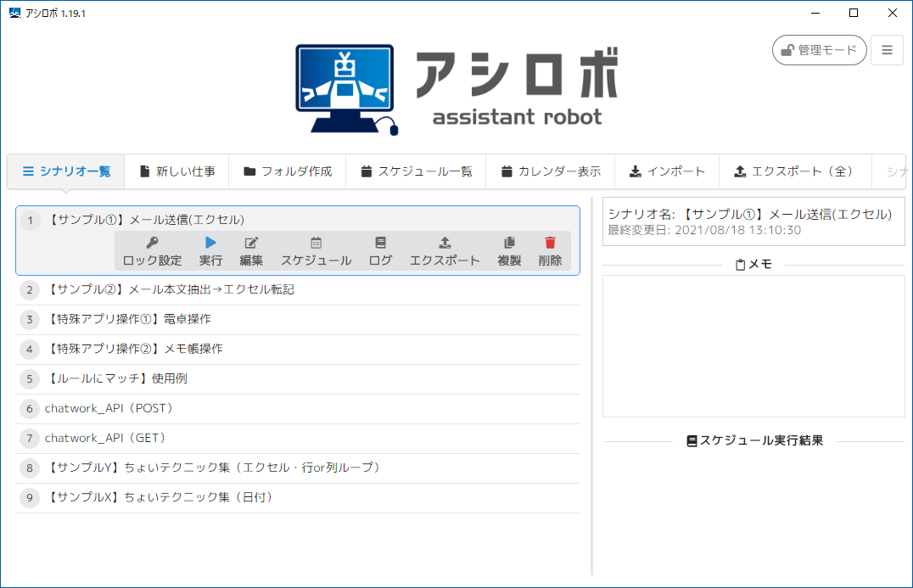This screenshot has height=588, width=913.
Task: Click the 編集 edit pencil icon
Action: 251,243
